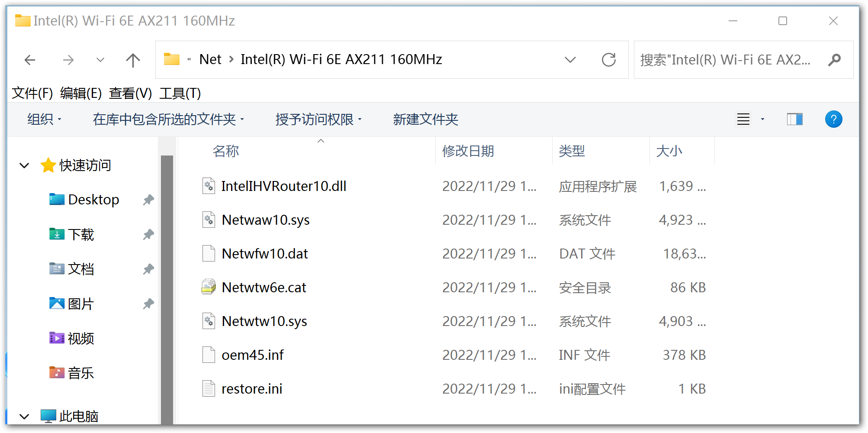This screenshot has width=868, height=433.
Task: Click the pin icon next to Desktop
Action: (x=148, y=200)
